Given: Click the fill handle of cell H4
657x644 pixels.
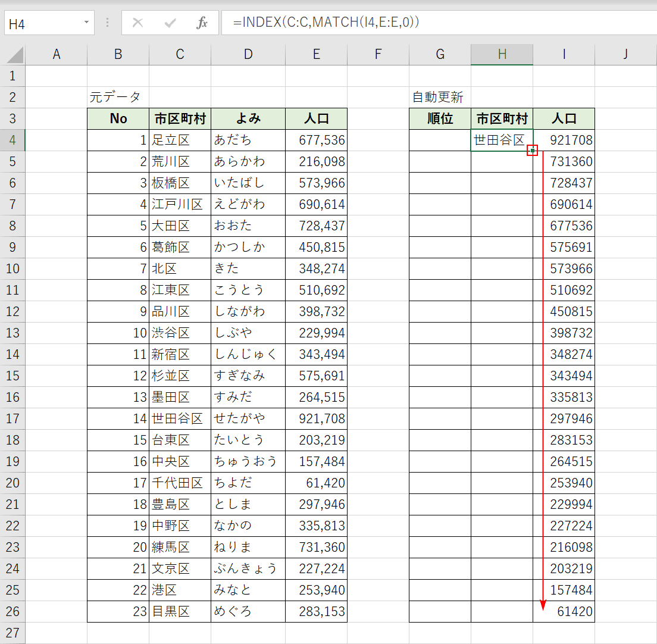Looking at the screenshot, I should pyautogui.click(x=533, y=151).
